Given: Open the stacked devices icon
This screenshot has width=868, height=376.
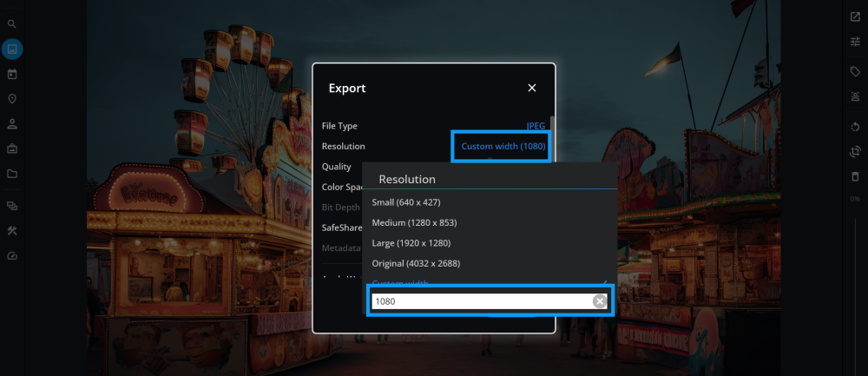Looking at the screenshot, I should [x=11, y=206].
